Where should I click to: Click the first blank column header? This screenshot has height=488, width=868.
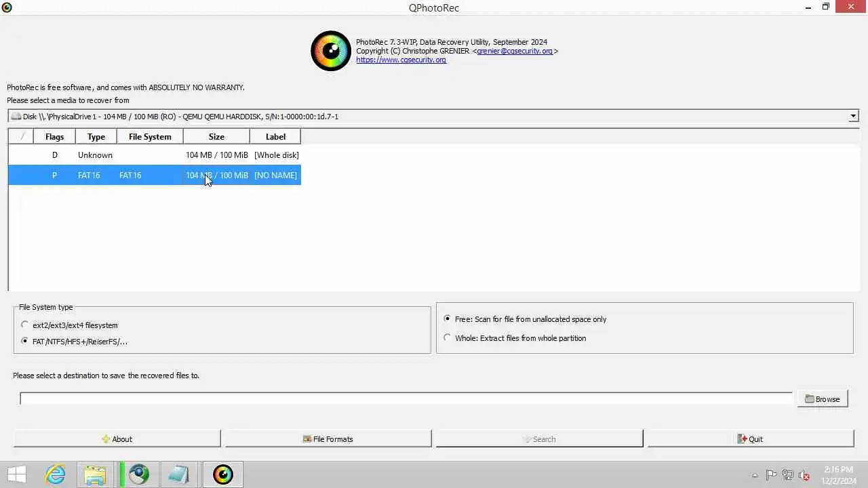(22, 136)
